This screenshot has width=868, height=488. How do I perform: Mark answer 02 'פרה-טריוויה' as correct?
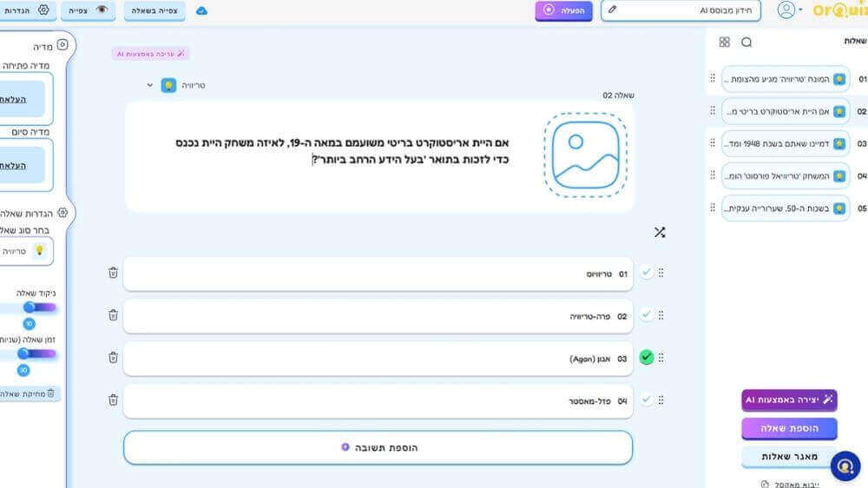(x=646, y=315)
